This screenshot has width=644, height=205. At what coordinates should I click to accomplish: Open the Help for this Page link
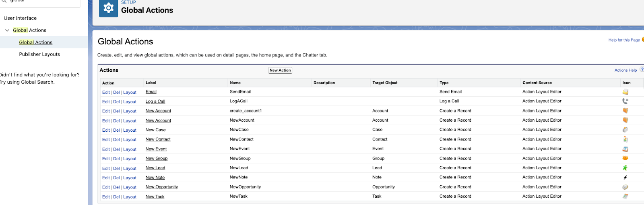click(624, 40)
